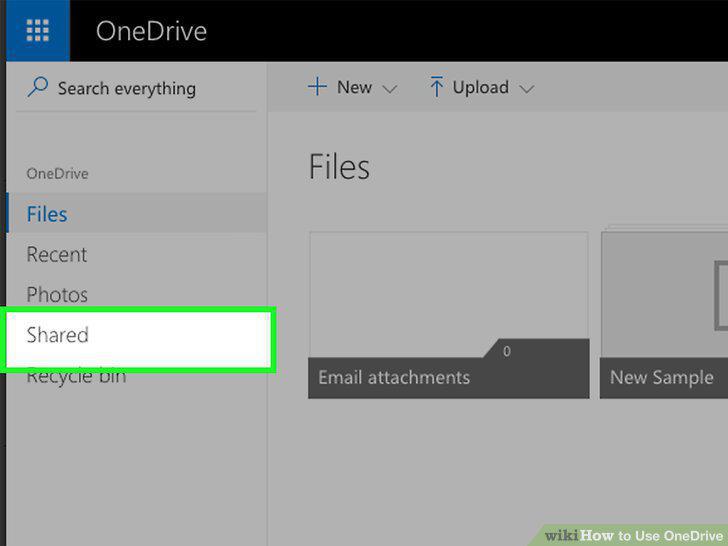Click the Search everything field
Image resolution: width=728 pixels, height=546 pixels.
click(x=136, y=88)
